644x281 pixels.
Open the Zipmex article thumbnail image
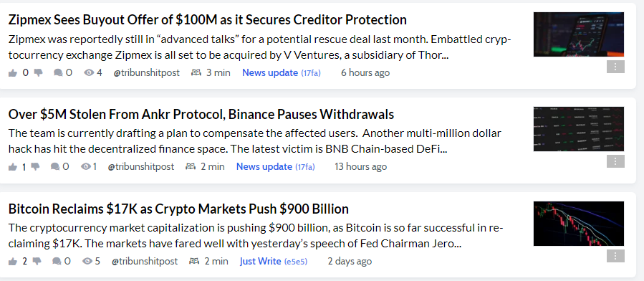coord(578,34)
